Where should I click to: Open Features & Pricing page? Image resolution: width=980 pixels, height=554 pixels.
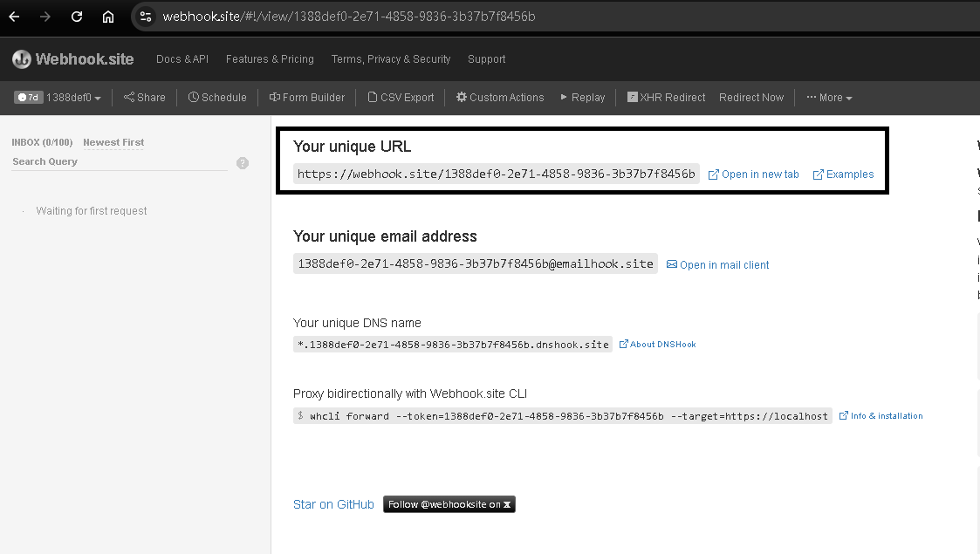click(x=270, y=59)
